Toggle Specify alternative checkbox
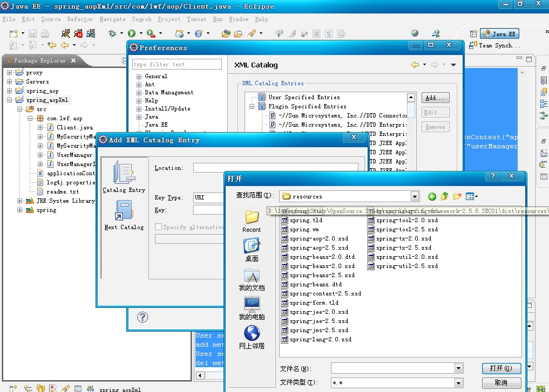This screenshot has width=549, height=392. tap(159, 227)
